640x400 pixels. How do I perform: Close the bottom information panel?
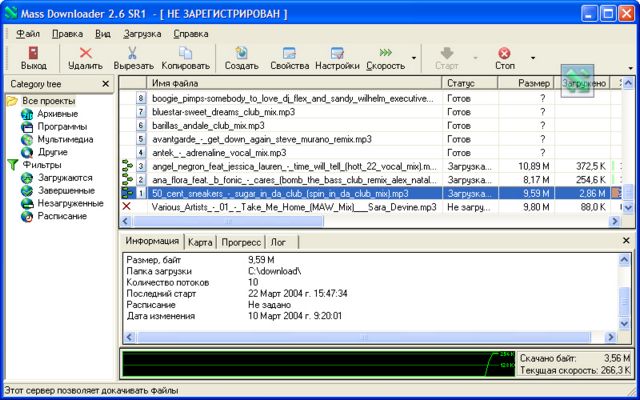[x=626, y=241]
